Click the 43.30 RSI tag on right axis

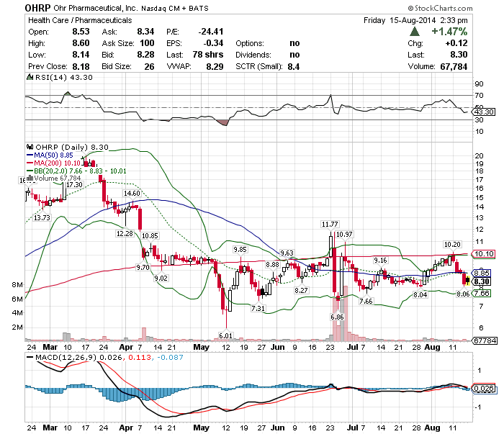[x=484, y=112]
